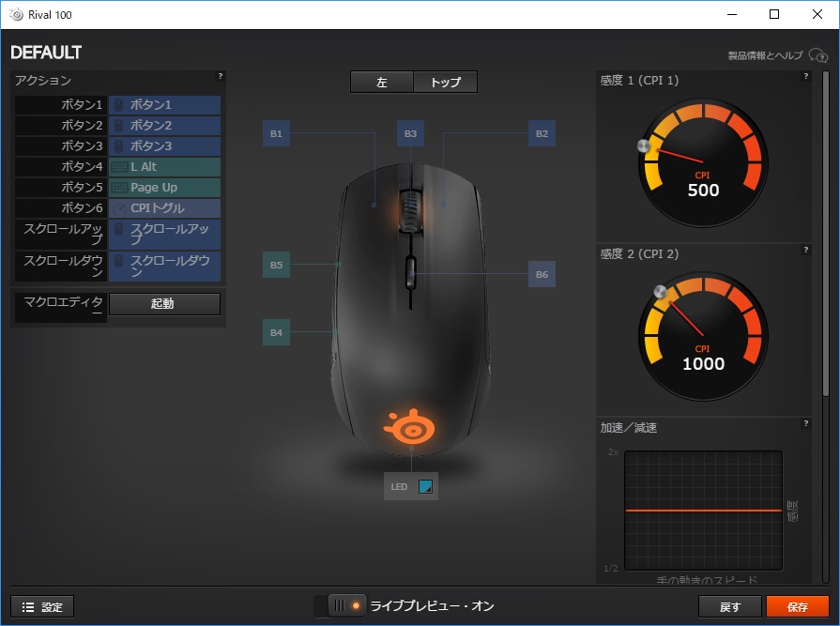Select the B3 button marker

tap(410, 133)
